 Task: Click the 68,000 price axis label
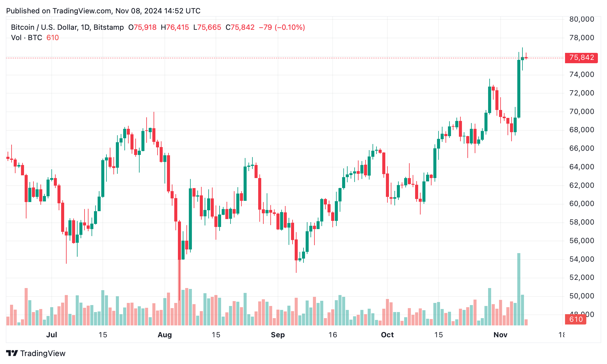point(582,130)
